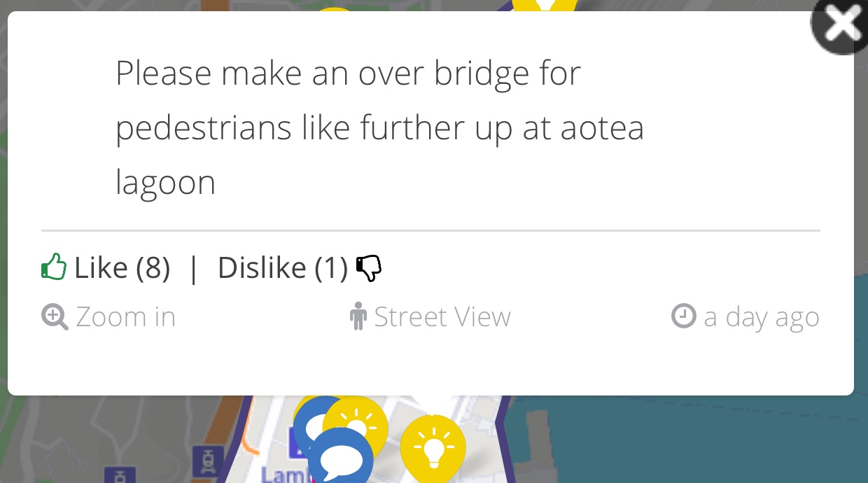Open the Zoom in link
The width and height of the screenshot is (868, 483).
(125, 317)
